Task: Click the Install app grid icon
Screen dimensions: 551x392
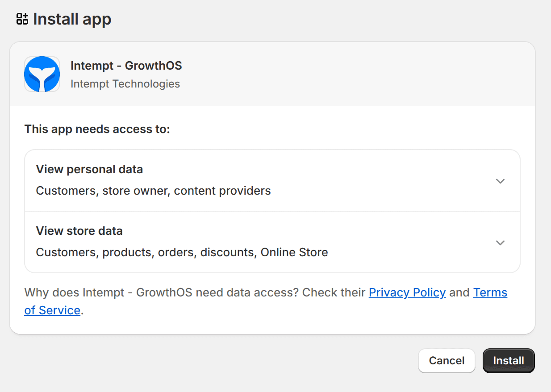Action: coord(22,19)
